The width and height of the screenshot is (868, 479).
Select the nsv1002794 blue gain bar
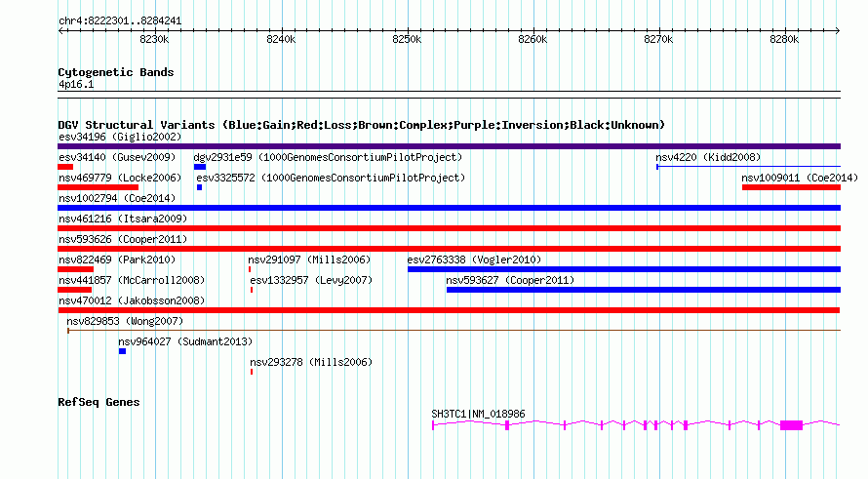pyautogui.click(x=449, y=208)
